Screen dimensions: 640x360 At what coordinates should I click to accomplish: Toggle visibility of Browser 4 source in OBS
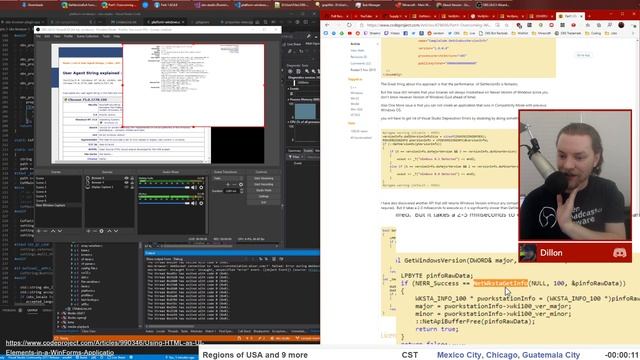[x=127, y=182]
